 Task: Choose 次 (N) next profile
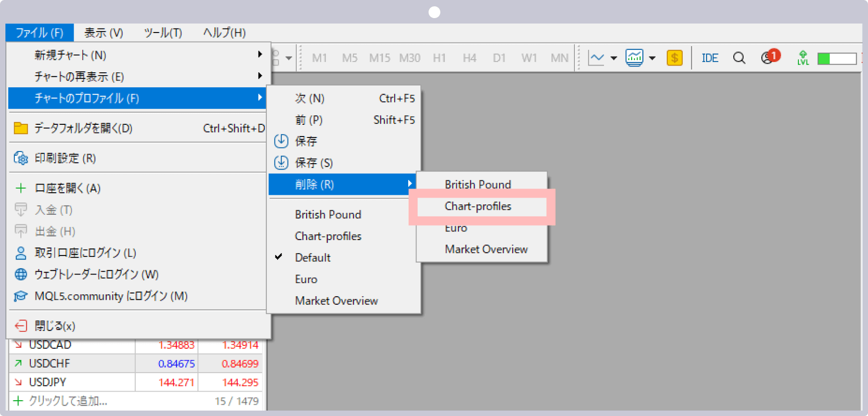344,98
